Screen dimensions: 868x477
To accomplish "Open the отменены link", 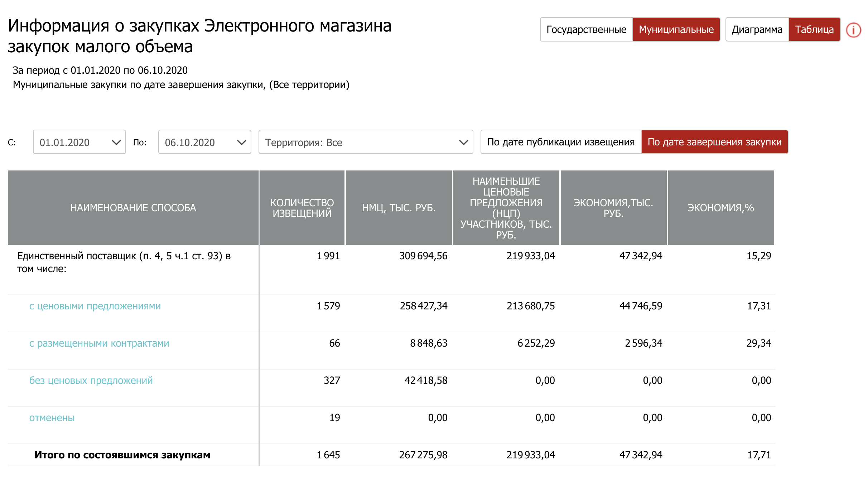I will 52,418.
